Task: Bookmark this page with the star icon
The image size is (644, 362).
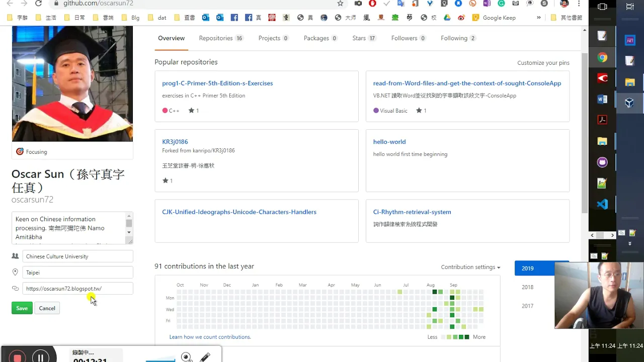Action: (x=340, y=4)
